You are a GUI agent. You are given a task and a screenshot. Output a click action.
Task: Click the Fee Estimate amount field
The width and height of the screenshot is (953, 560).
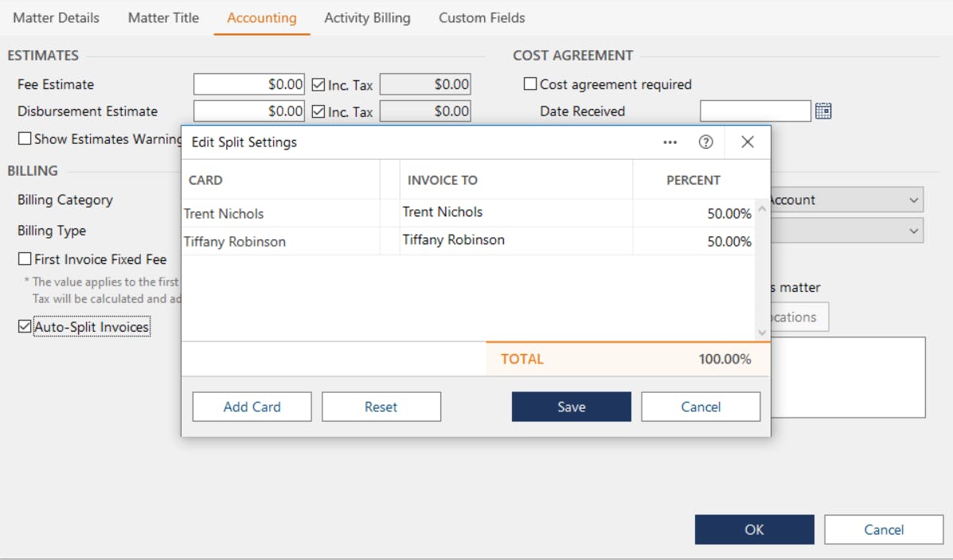point(249,84)
